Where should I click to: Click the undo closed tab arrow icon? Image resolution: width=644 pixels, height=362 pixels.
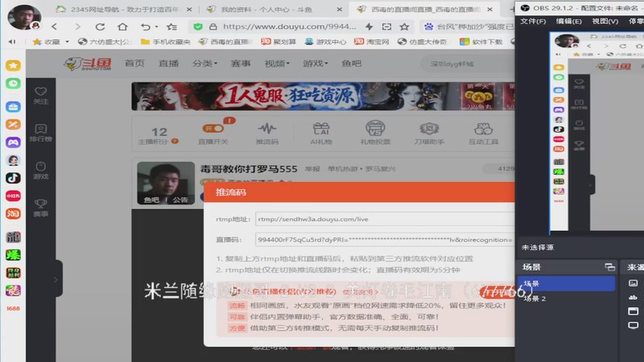[146, 27]
